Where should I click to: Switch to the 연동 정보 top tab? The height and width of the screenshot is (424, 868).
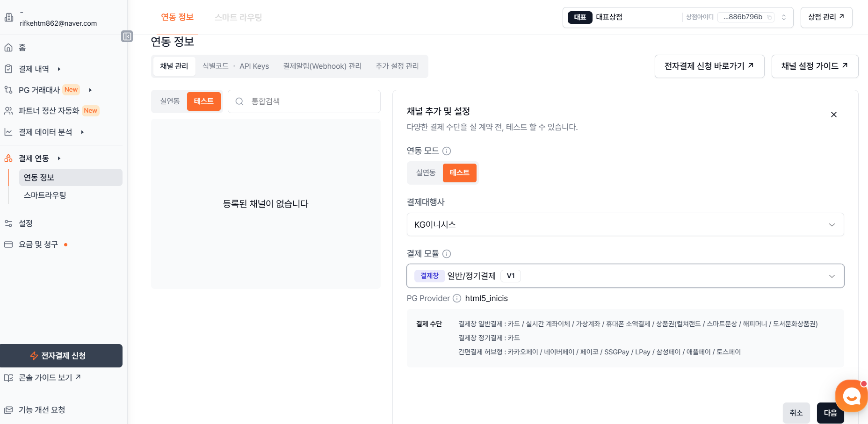click(177, 17)
